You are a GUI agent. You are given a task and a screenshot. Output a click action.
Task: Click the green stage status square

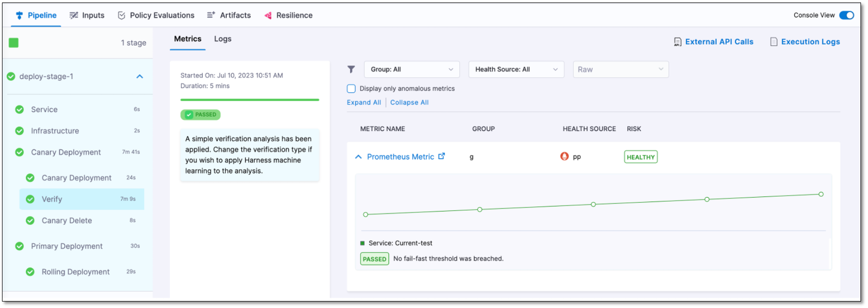tap(13, 43)
